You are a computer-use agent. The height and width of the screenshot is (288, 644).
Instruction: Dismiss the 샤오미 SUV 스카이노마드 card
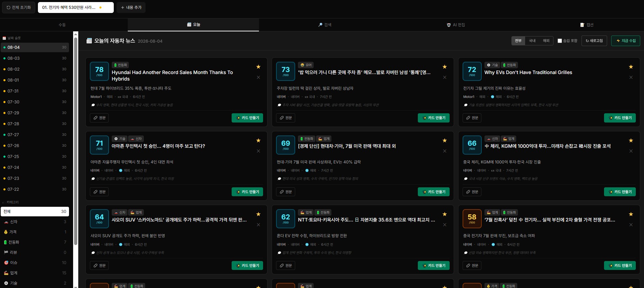coord(258,225)
